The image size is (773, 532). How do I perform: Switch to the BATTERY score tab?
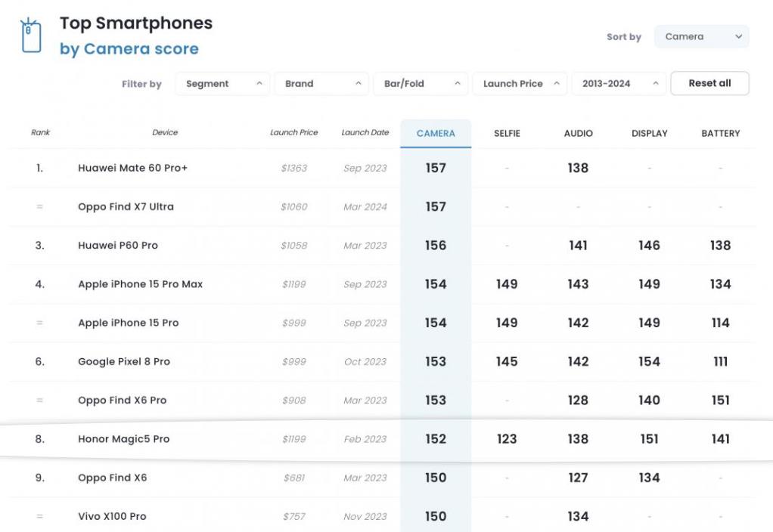[720, 133]
